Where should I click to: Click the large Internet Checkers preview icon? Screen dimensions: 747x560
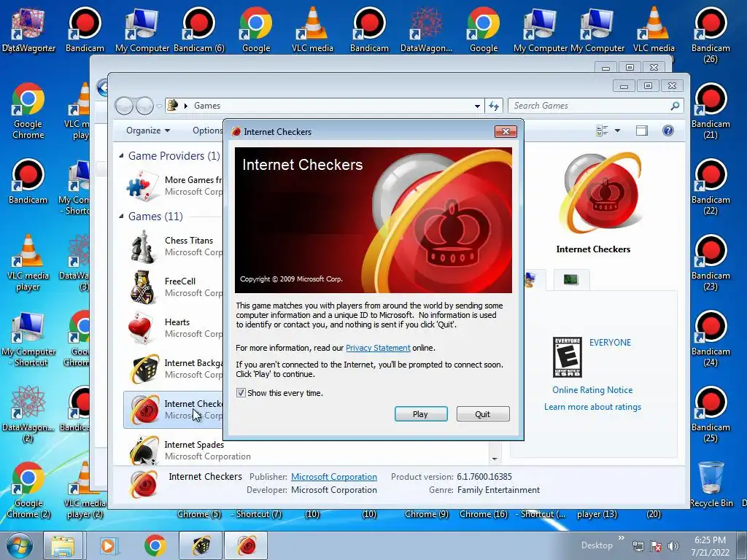tap(600, 193)
